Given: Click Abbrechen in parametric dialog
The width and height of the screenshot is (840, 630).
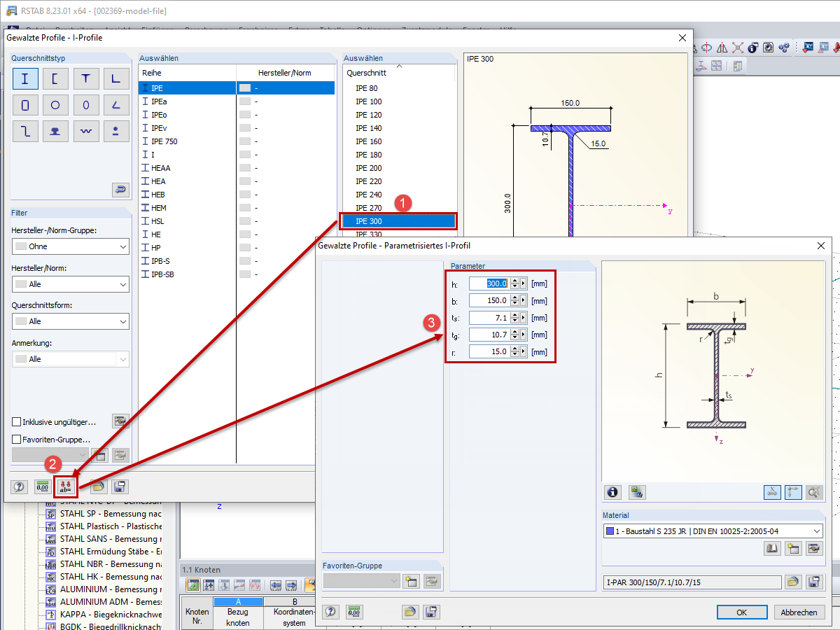Looking at the screenshot, I should pyautogui.click(x=799, y=612).
